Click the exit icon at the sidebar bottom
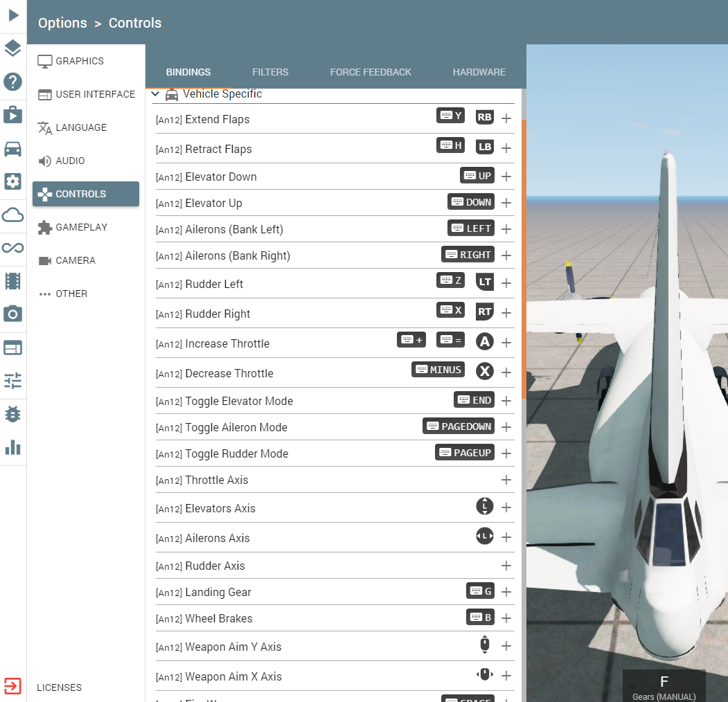728x702 pixels. pos(13,686)
